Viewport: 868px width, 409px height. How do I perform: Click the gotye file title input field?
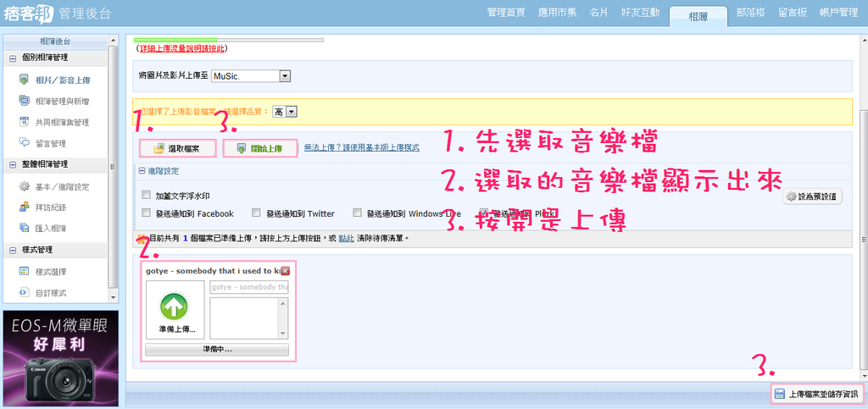249,287
